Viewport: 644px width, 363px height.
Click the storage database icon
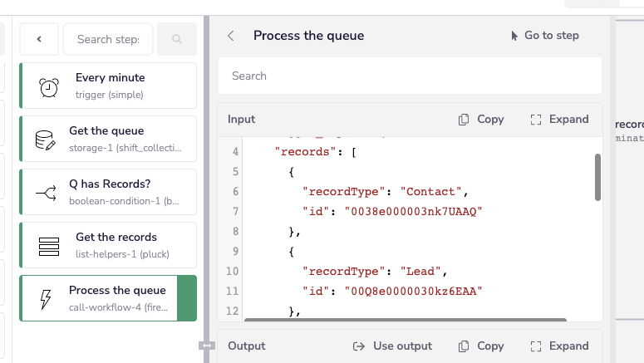(46, 139)
